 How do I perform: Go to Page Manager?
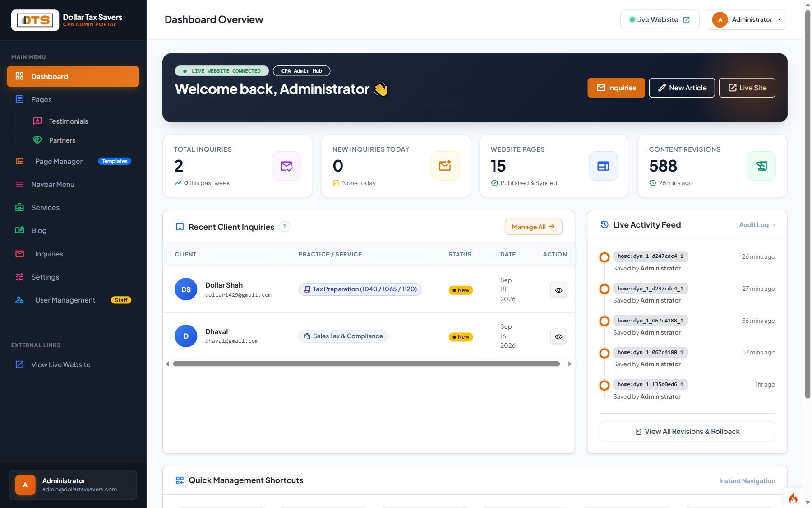[73, 161]
